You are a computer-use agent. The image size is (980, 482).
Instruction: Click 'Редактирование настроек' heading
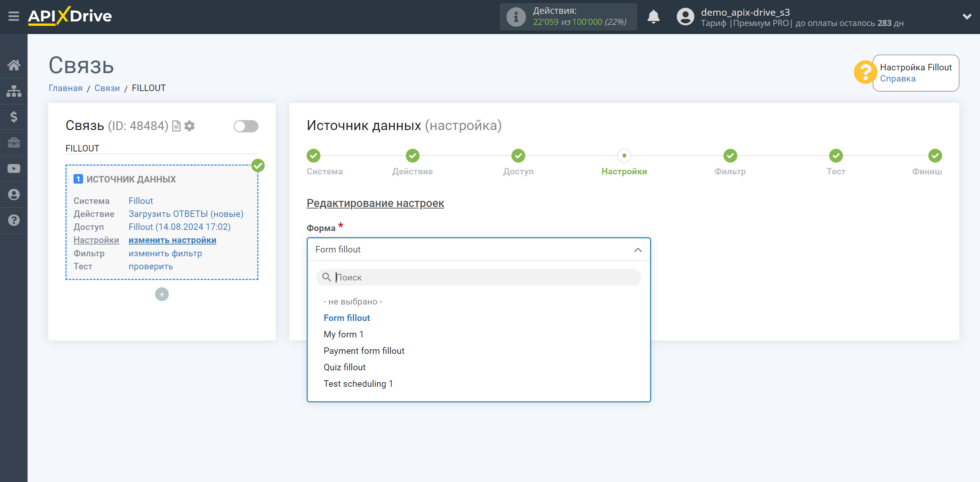(375, 203)
